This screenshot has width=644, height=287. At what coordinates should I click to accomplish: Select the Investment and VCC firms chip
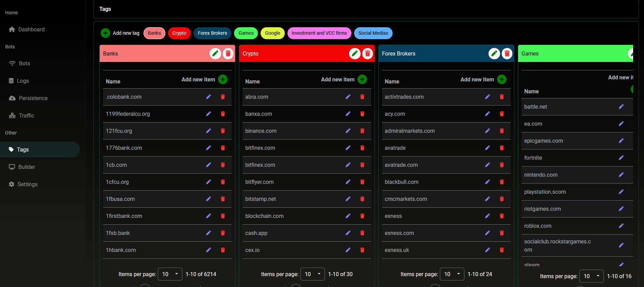319,33
